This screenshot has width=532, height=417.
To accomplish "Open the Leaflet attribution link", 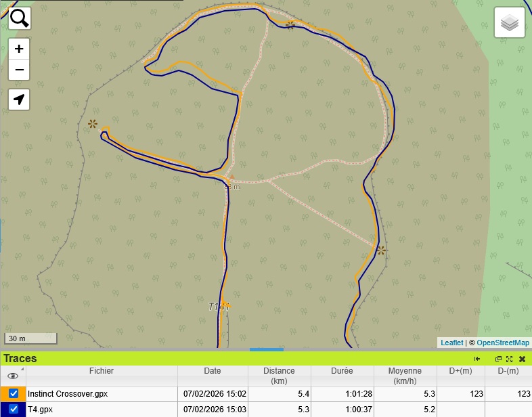I will [x=451, y=343].
